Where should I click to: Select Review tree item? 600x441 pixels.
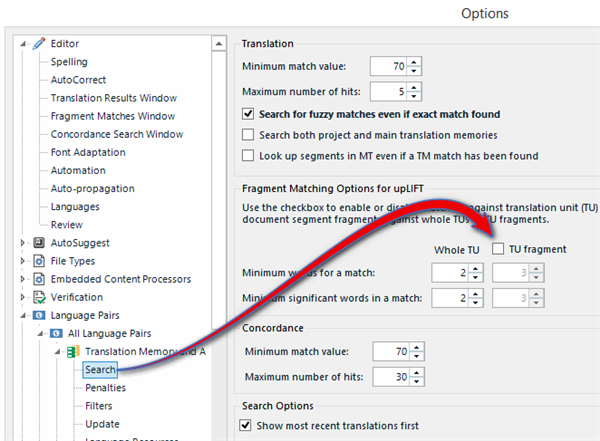click(67, 225)
